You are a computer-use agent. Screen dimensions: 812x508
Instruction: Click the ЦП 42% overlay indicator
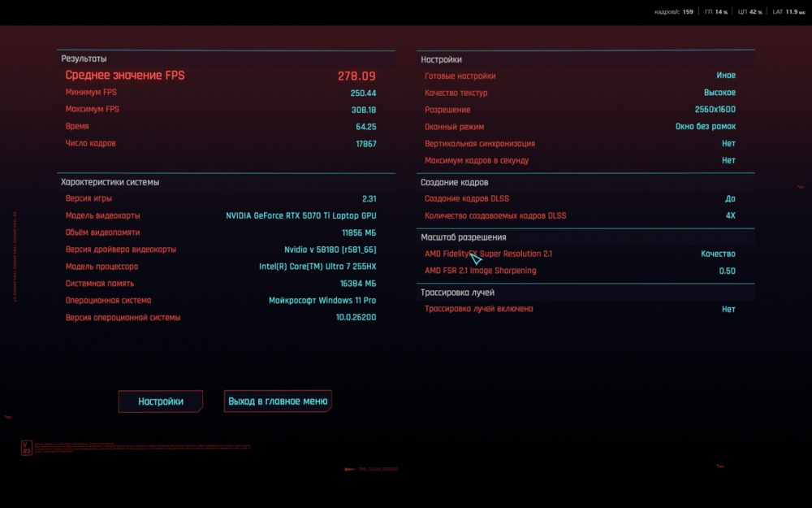tap(749, 12)
